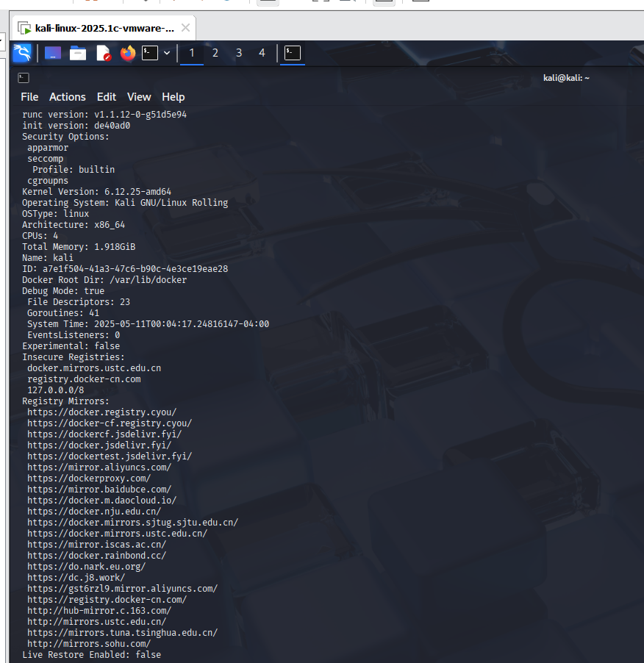Screen dimensions: 644x663
Task: Open the Actions menu
Action: coord(68,97)
